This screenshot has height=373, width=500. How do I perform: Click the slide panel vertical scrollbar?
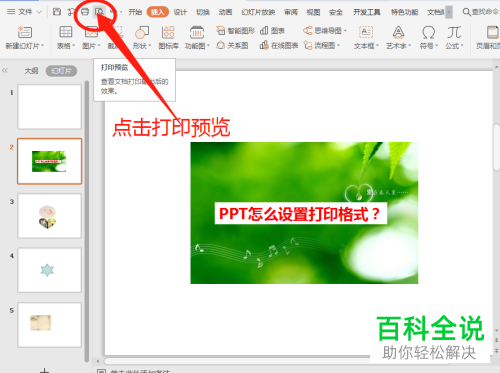[87, 221]
